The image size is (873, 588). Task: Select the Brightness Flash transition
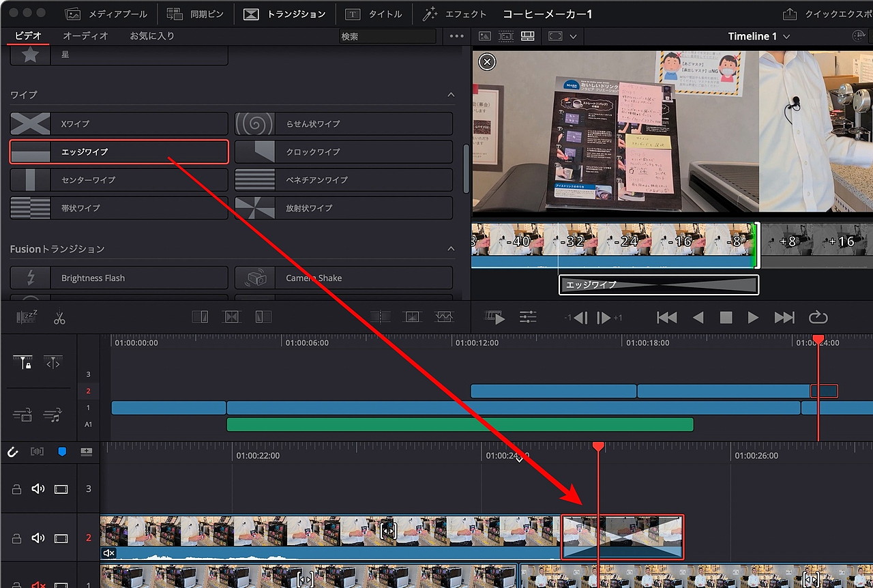tap(119, 278)
